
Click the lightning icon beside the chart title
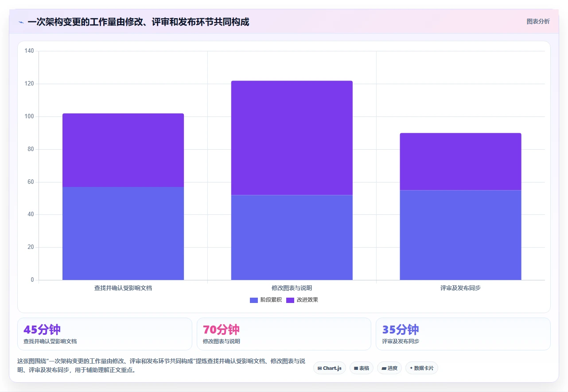(21, 22)
